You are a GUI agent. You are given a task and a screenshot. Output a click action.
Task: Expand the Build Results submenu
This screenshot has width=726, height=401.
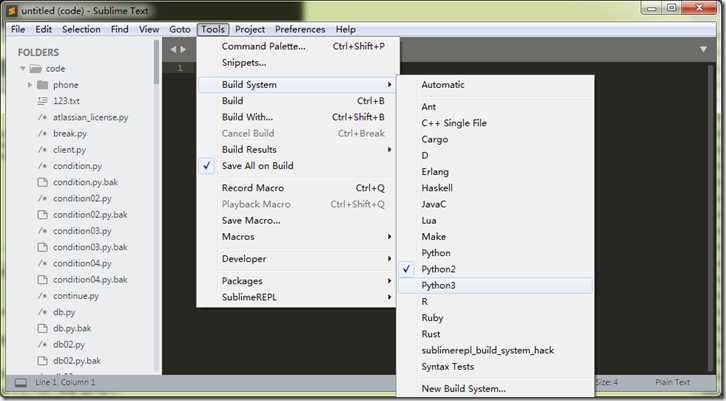(296, 150)
